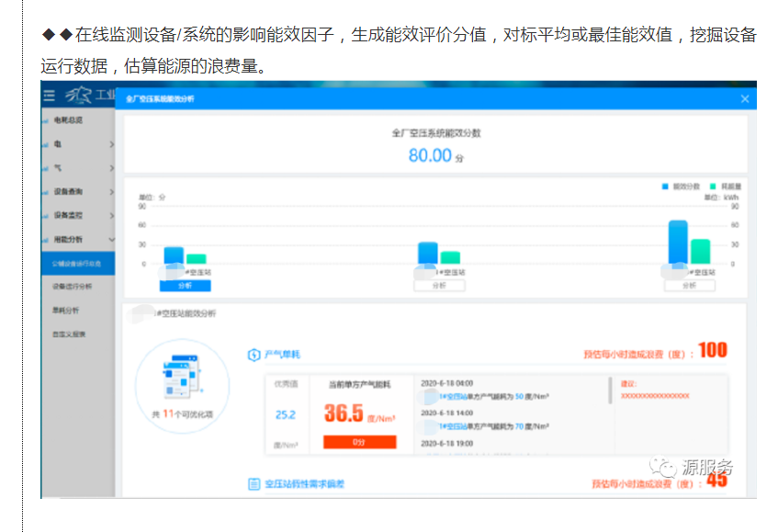Click the 空压站韧性需求偏差 section icon
Screen dimensions: 778x532
(x=254, y=483)
